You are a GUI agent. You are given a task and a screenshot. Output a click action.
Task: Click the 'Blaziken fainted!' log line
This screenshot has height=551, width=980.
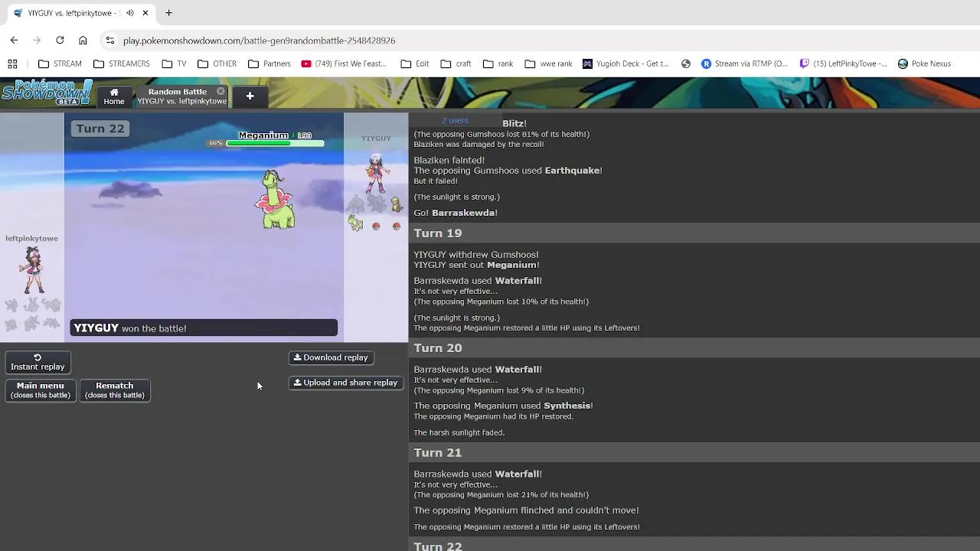tap(449, 160)
